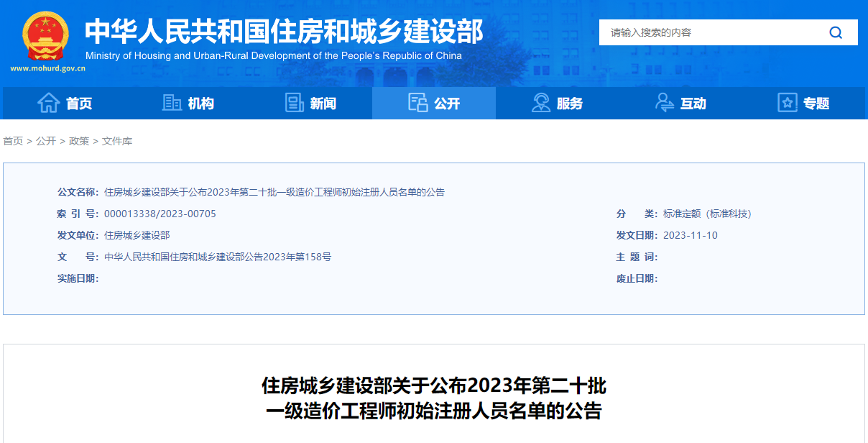Click the magnifier icon to search
The image size is (868, 443).
pyautogui.click(x=836, y=32)
